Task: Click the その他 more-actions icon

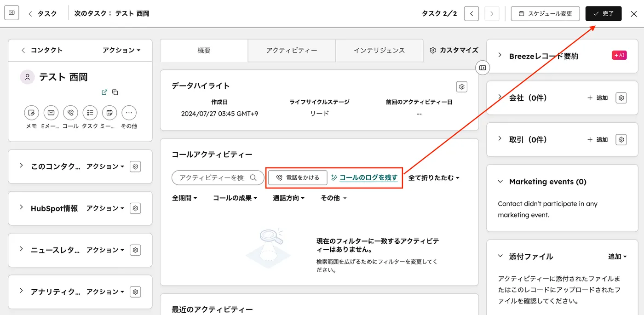Action: coord(129,113)
